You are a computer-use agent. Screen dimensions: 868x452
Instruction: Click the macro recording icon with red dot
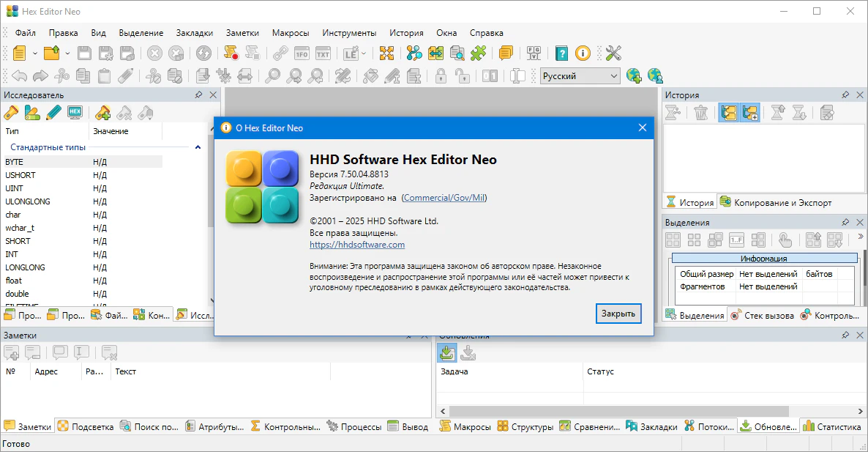[231, 53]
